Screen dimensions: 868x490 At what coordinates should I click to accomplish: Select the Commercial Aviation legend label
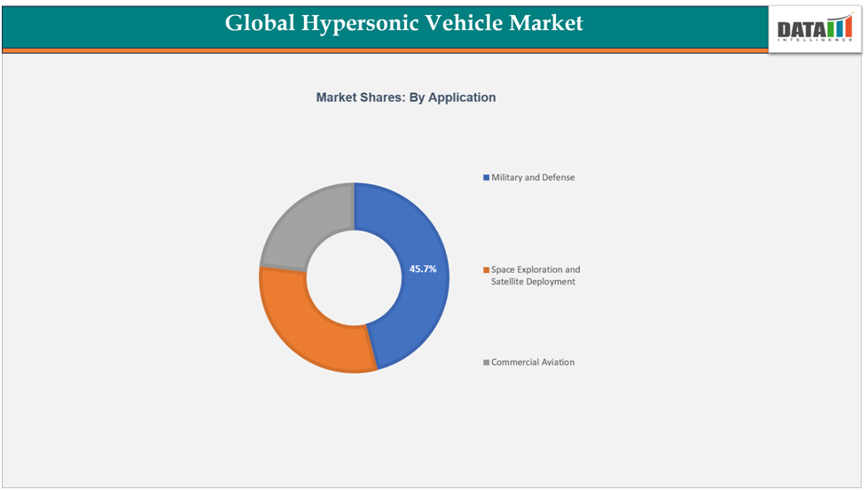click(x=533, y=362)
